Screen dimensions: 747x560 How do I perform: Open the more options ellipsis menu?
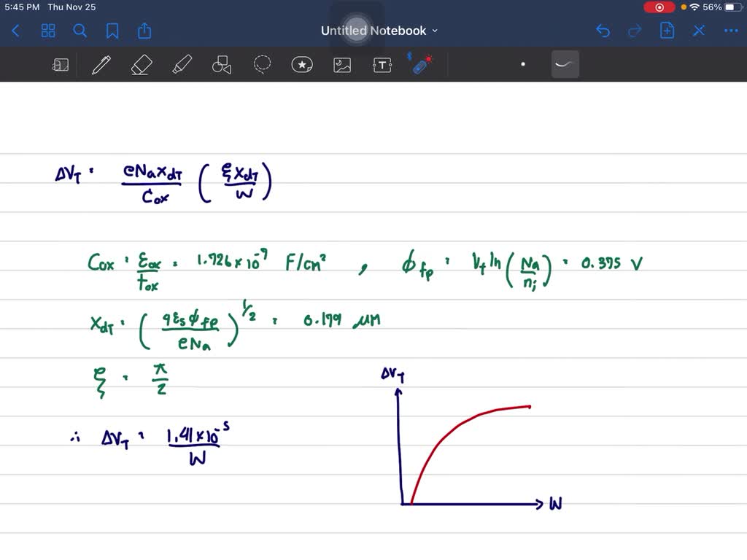(731, 30)
